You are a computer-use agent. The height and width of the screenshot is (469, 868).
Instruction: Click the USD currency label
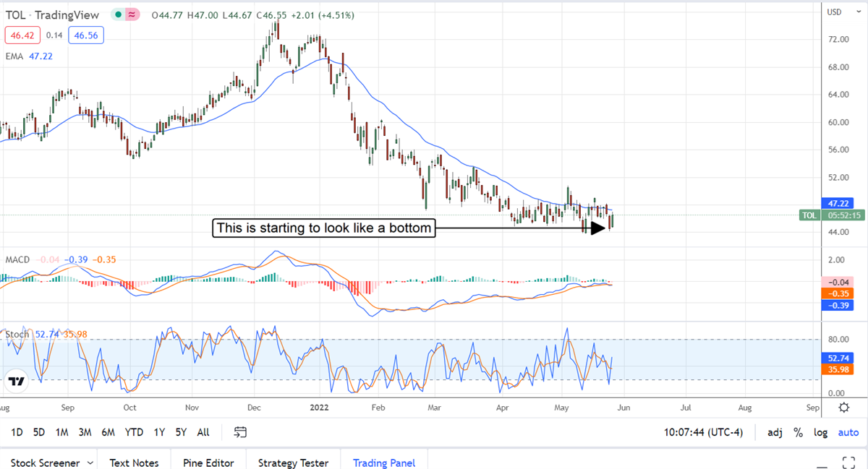pyautogui.click(x=835, y=12)
